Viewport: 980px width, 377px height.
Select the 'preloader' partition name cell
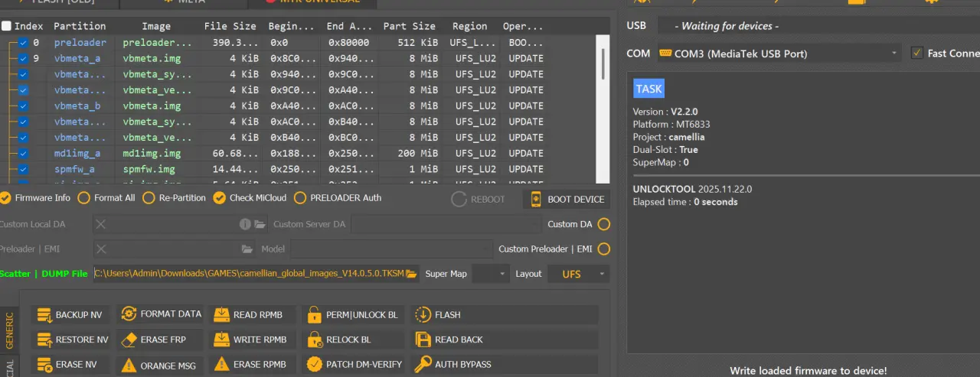click(x=80, y=43)
